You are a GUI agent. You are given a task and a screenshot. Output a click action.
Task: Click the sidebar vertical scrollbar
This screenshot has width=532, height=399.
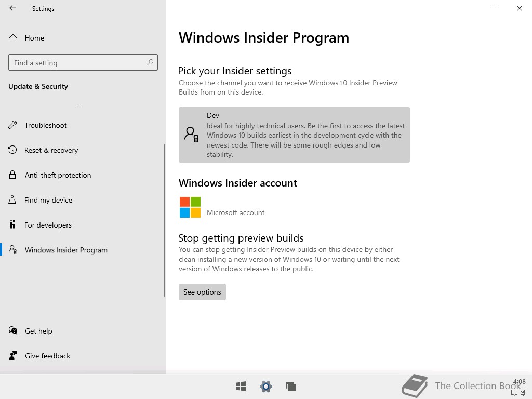[x=165, y=220]
